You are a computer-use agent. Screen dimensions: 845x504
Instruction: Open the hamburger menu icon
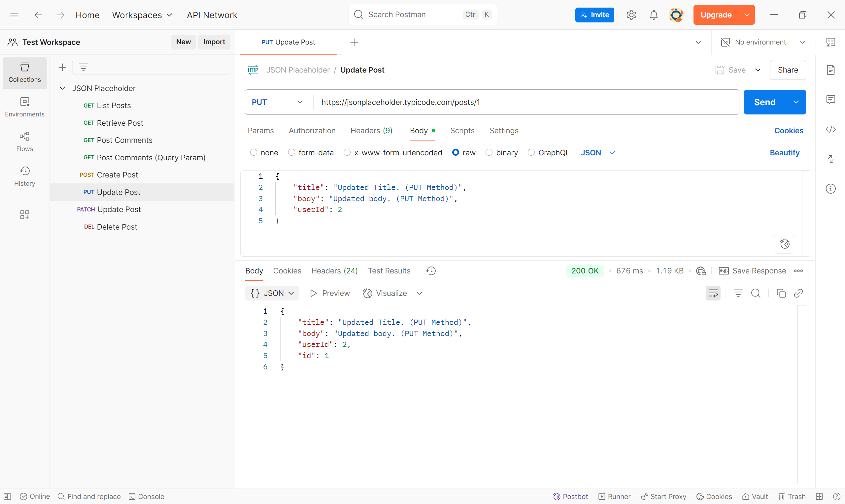[x=14, y=15]
